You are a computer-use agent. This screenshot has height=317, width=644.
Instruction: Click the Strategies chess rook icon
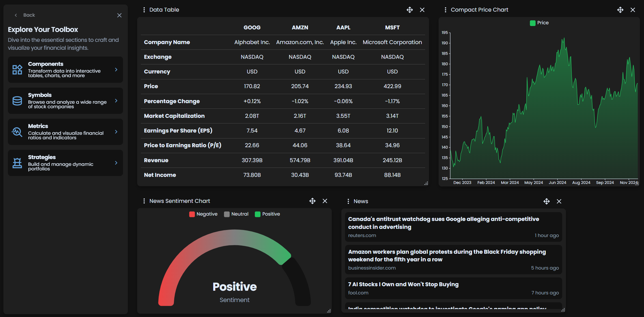click(x=17, y=163)
